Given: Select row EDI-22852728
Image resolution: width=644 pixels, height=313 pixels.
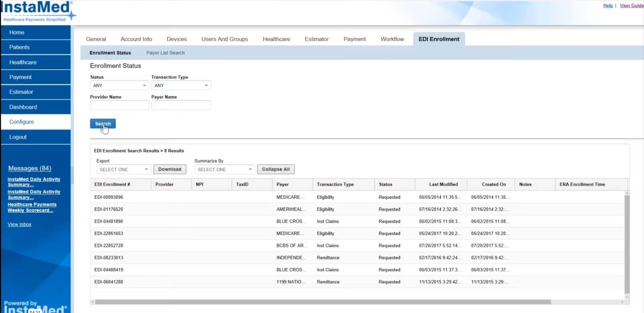Looking at the screenshot, I should 357,245.
